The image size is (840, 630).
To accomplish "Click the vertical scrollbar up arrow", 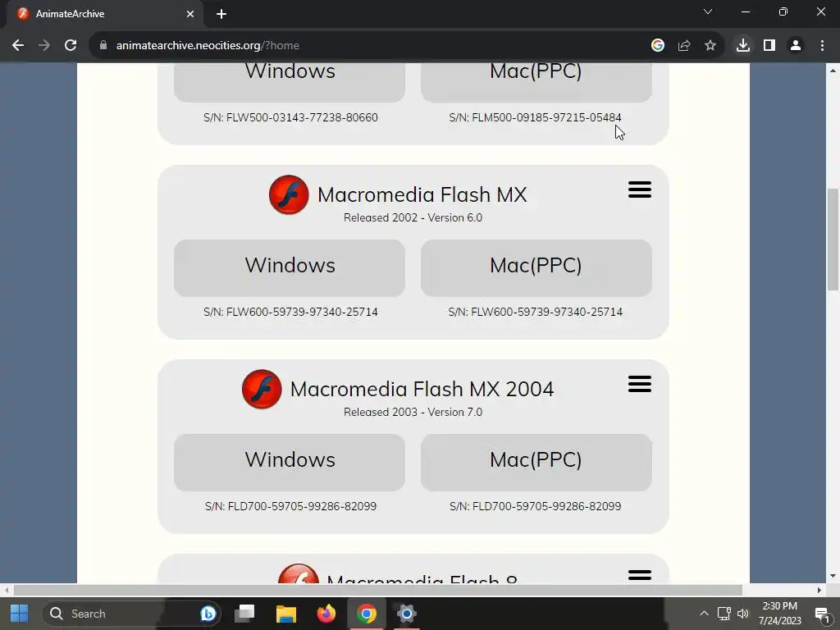I will coord(833,71).
